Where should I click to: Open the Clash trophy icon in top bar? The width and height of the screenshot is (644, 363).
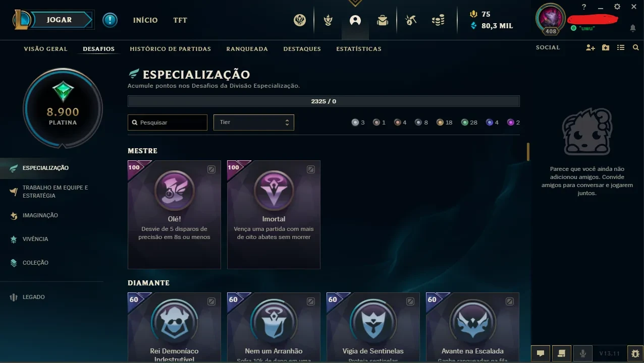click(328, 20)
